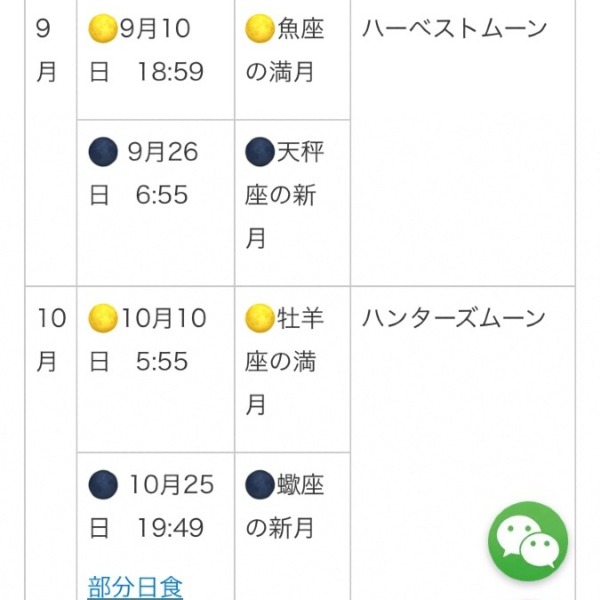Click dark moon icon next to 蠍座

click(x=259, y=484)
